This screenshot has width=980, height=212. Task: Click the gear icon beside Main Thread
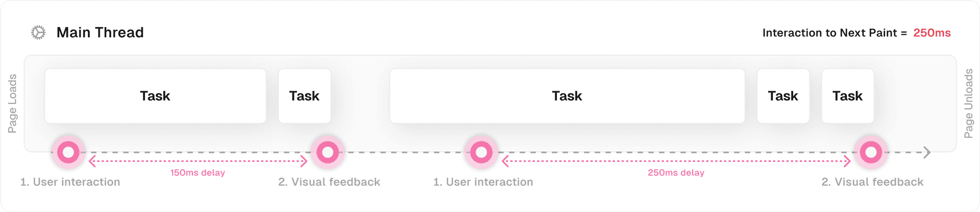(38, 33)
